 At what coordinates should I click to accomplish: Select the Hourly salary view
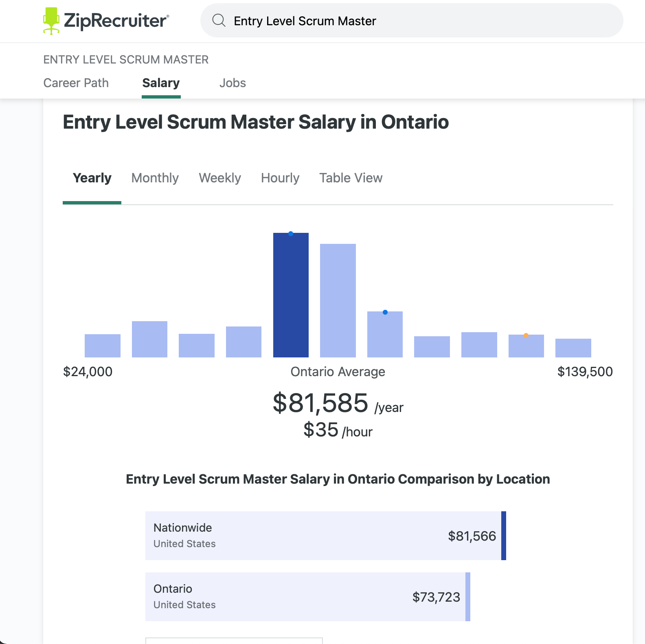pyautogui.click(x=280, y=178)
